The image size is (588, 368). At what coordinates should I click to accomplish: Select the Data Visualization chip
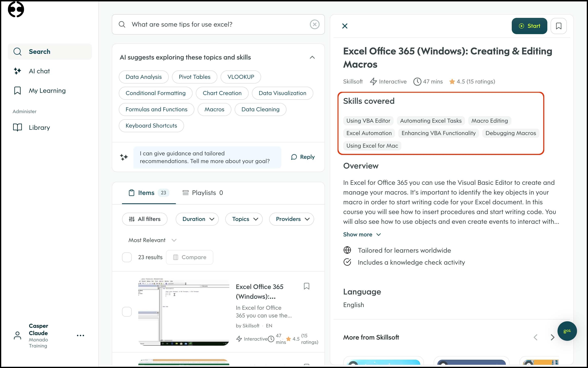click(x=282, y=93)
